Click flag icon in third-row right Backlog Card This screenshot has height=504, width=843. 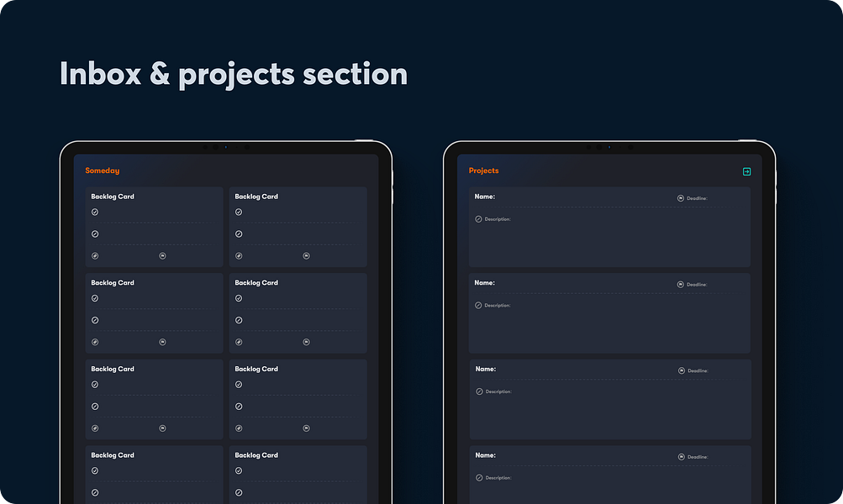click(x=307, y=428)
